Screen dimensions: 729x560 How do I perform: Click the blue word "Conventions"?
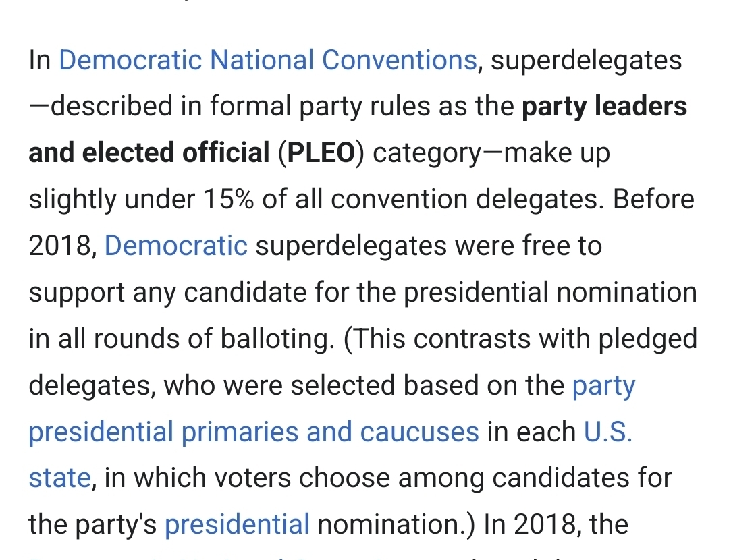[400, 61]
